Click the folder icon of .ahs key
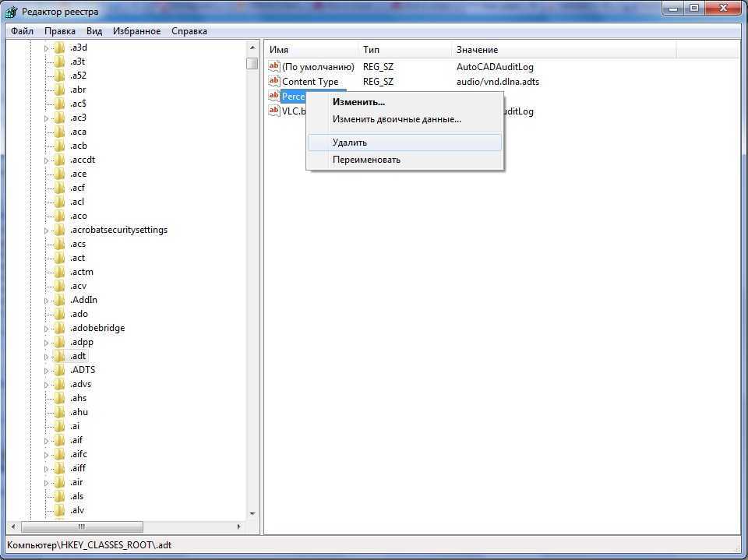Viewport: 748px width, 560px height. tap(60, 398)
